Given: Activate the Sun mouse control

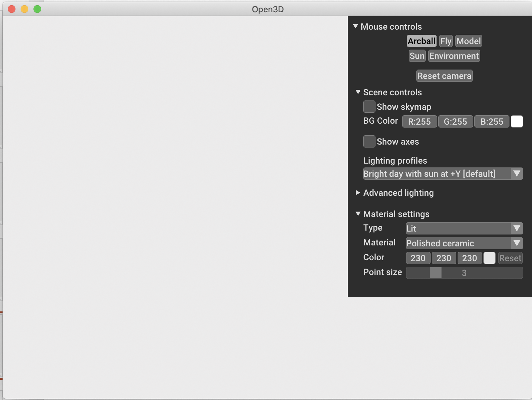Looking at the screenshot, I should coord(417,56).
